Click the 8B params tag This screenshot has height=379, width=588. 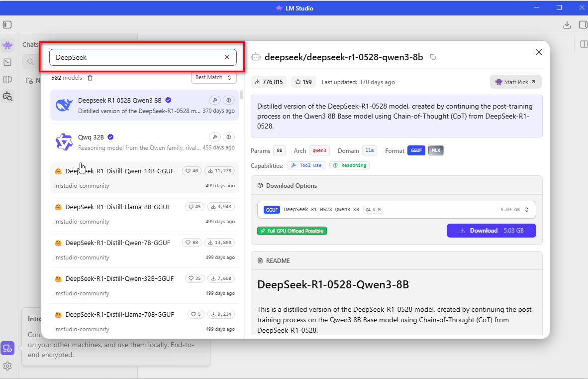tap(280, 150)
